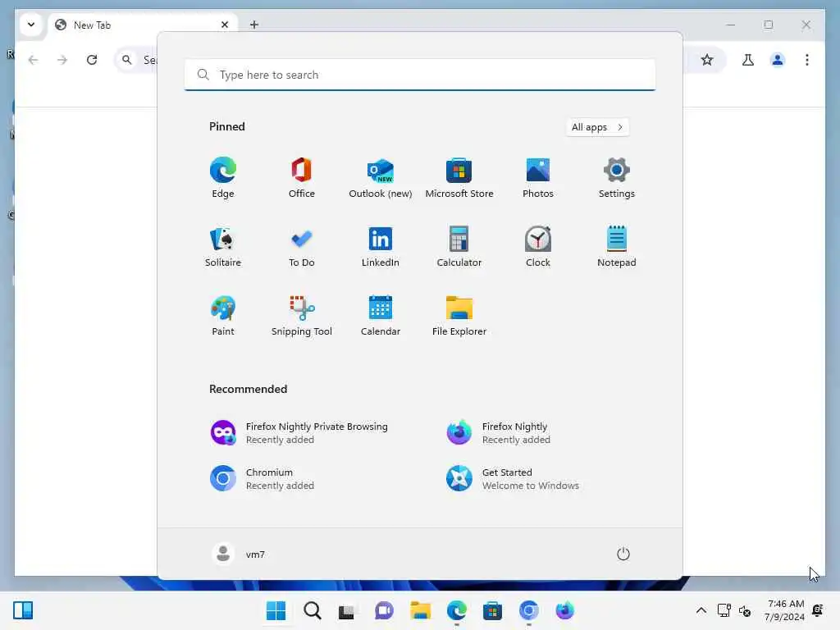The width and height of the screenshot is (840, 630).
Task: Go forward in the Chromium window
Action: 62,60
